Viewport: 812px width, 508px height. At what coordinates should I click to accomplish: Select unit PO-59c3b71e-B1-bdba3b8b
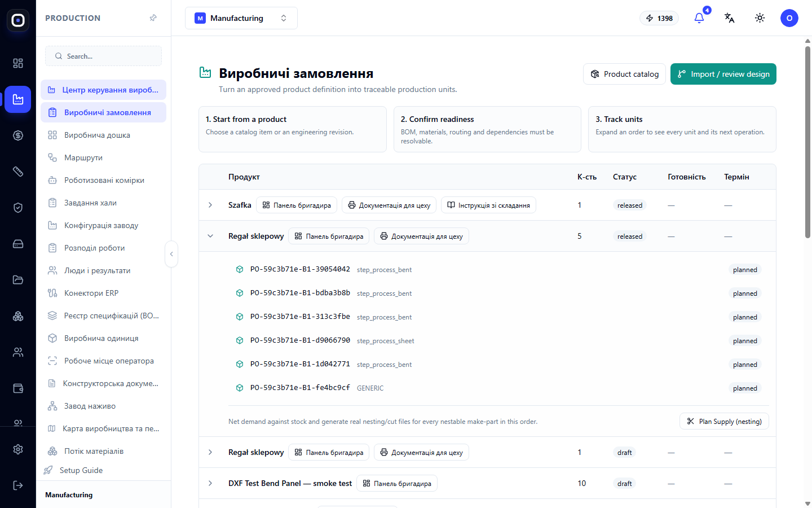click(x=300, y=293)
